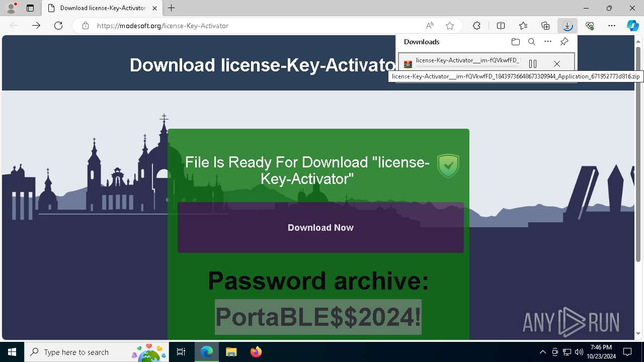Viewport: 644px width, 362px height.
Task: Cancel the license-Key-Activator download
Action: 556,64
